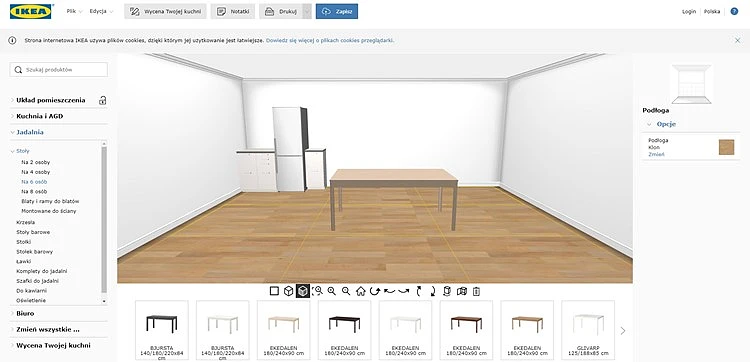Open the Stołki category
Image resolution: width=750 pixels, height=362 pixels.
coord(23,242)
